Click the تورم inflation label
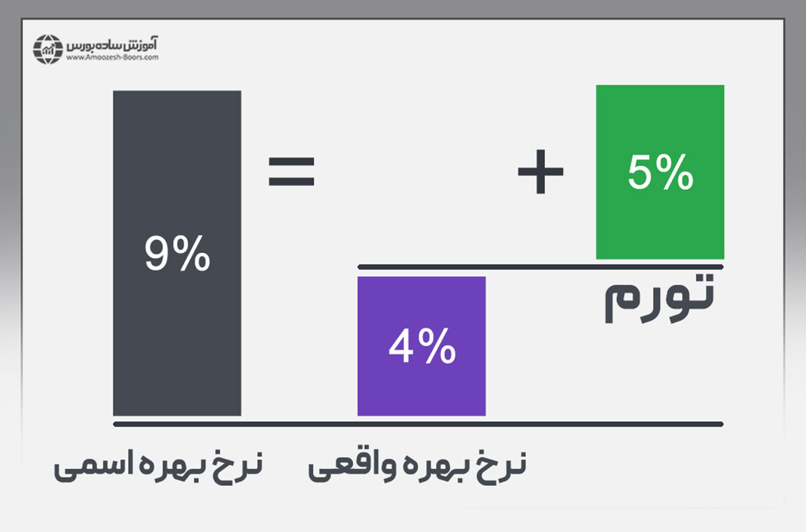 (658, 301)
